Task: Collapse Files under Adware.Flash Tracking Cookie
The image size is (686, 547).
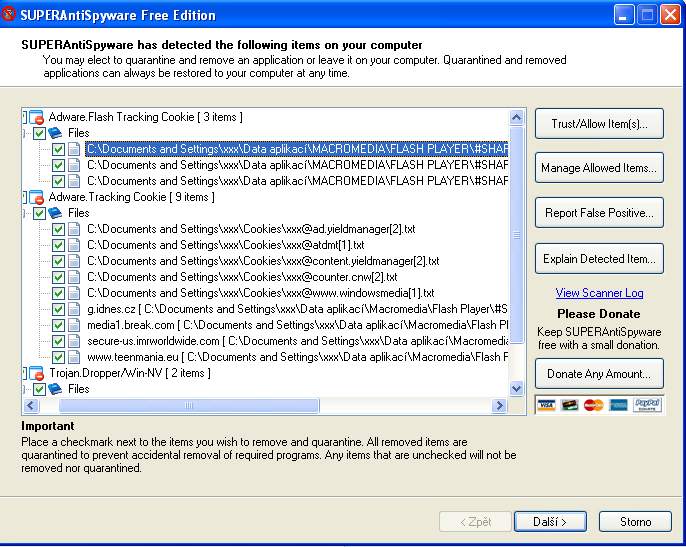Action: (x=24, y=133)
